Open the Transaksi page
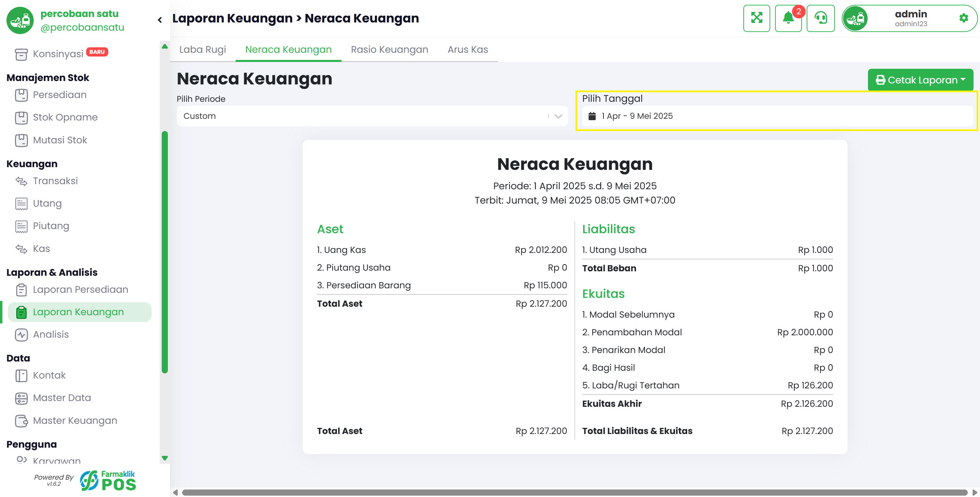 pos(55,181)
